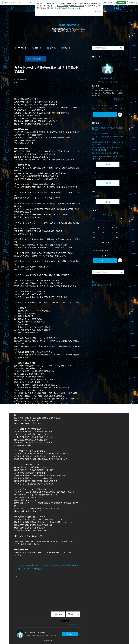Click the magnifier icon in the top search box

[x=121, y=48]
